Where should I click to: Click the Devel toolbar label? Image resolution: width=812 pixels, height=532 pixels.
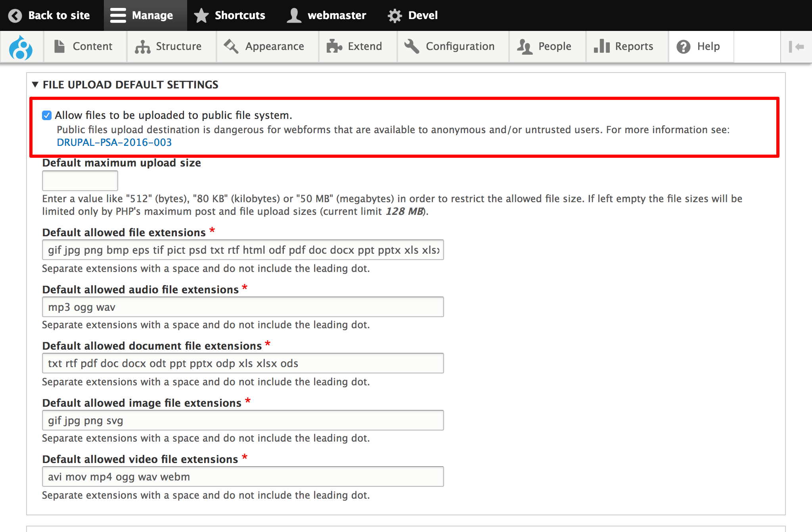point(423,15)
